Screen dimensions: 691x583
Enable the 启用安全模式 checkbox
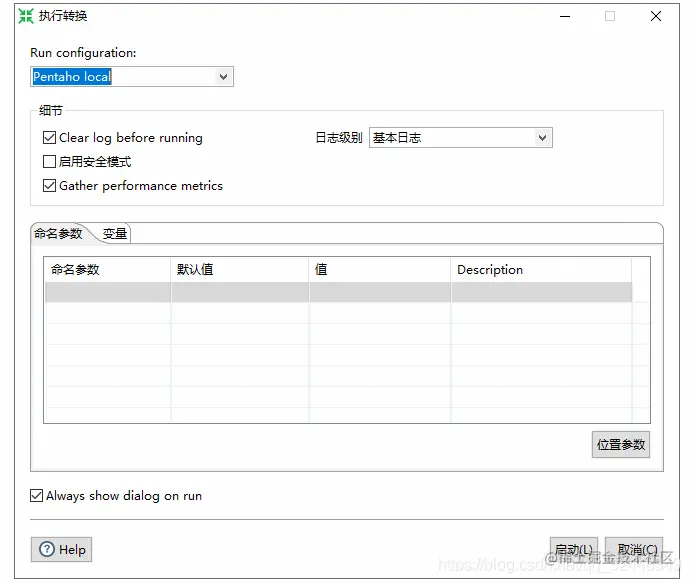pyautogui.click(x=49, y=162)
